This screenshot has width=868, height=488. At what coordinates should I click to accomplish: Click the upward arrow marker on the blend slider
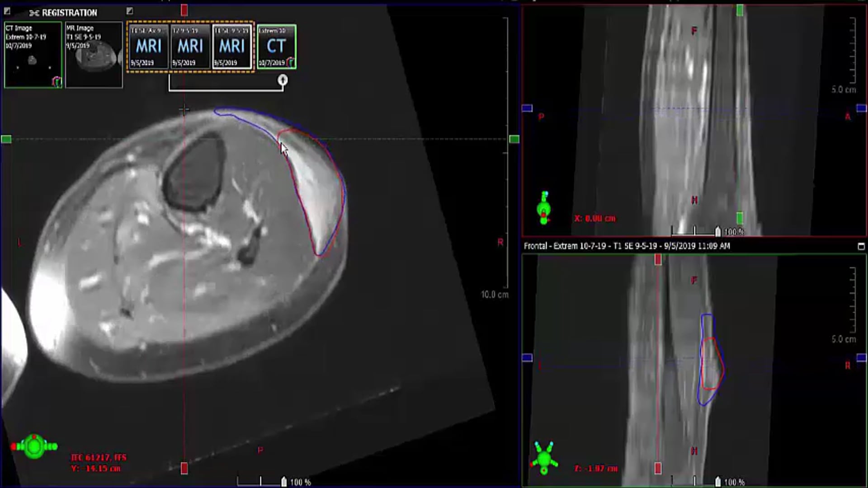283,80
